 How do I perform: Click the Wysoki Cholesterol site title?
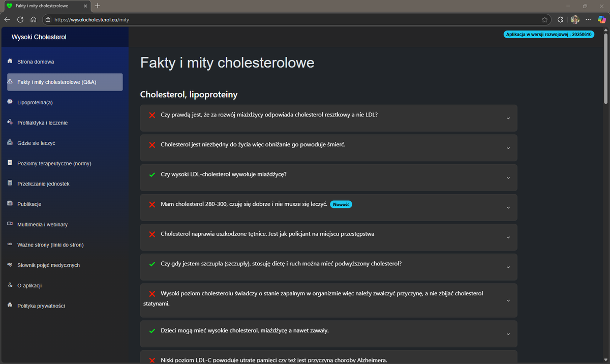pos(39,37)
